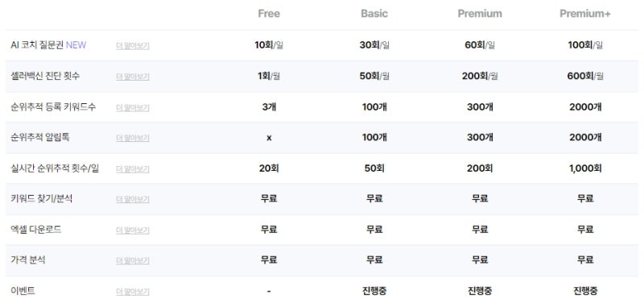
Task: Open '더 알아보기' link for 엑셀 다운로드
Action: pyautogui.click(x=133, y=230)
